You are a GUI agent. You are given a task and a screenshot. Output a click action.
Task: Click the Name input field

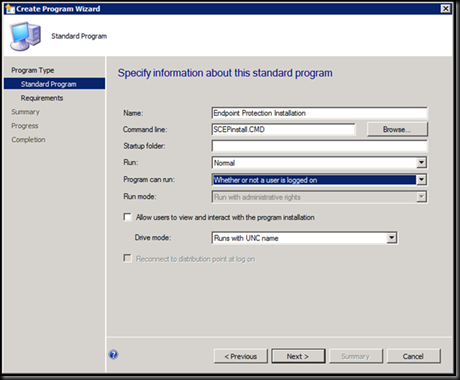click(319, 113)
